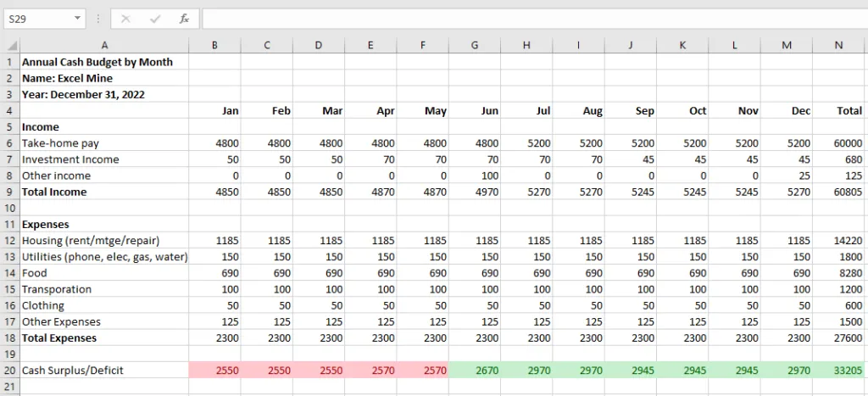This screenshot has height=396, width=868.
Task: Select the 'Food' label cell
Action: coord(104,273)
